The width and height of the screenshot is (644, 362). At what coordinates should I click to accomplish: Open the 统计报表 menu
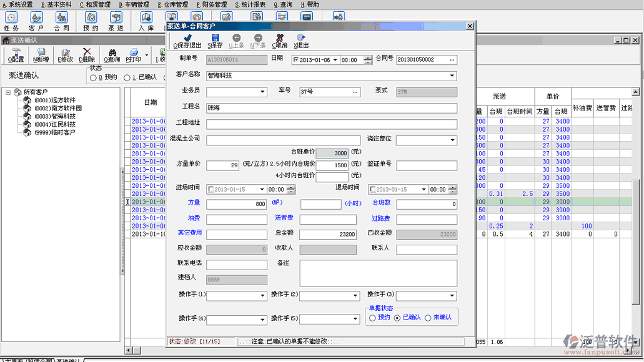250,4
